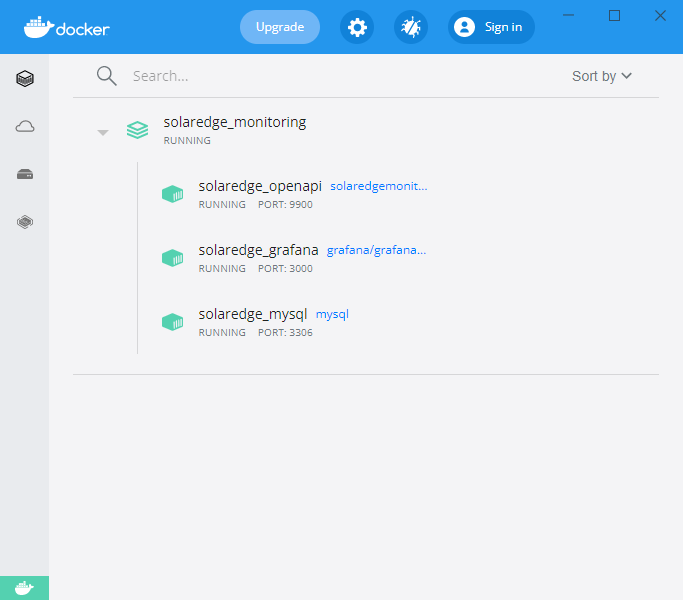
Task: Select the solaredge_openapi container name
Action: [x=260, y=186]
